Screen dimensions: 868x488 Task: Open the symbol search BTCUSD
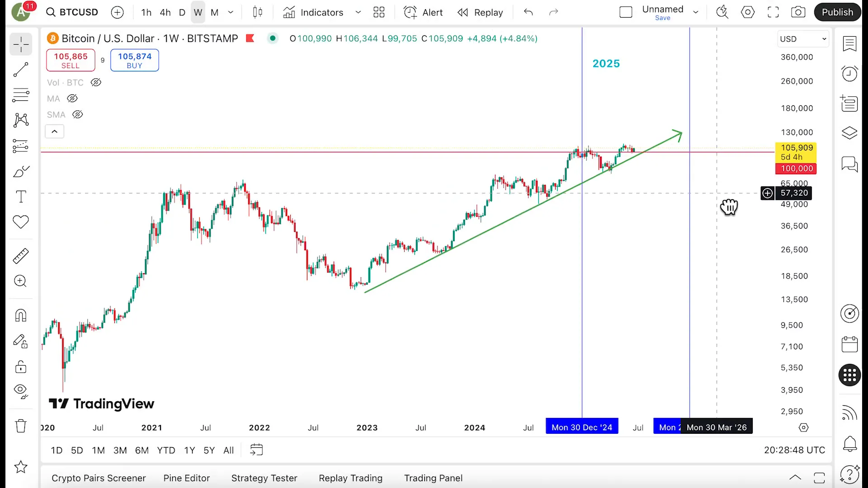72,12
